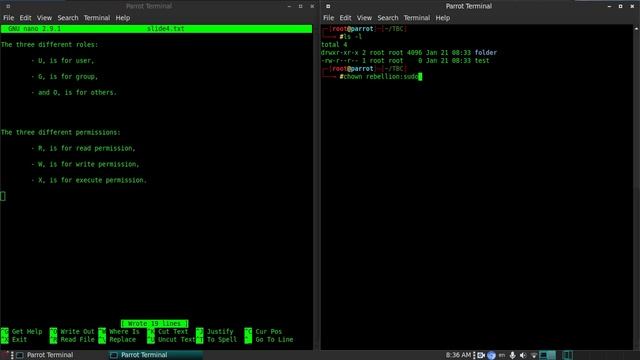This screenshot has width=640, height=360.
Task: Open the Wi-Fi network tray icon
Action: [533, 356]
